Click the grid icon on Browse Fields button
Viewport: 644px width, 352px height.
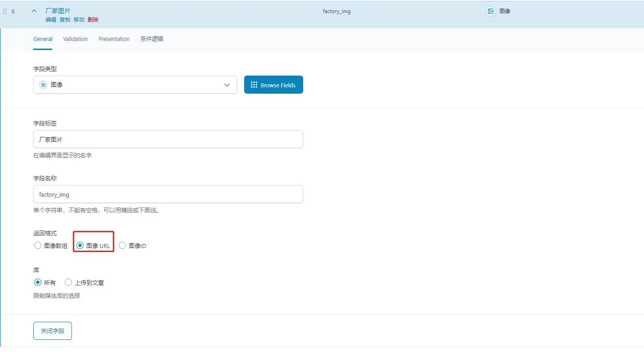click(254, 85)
